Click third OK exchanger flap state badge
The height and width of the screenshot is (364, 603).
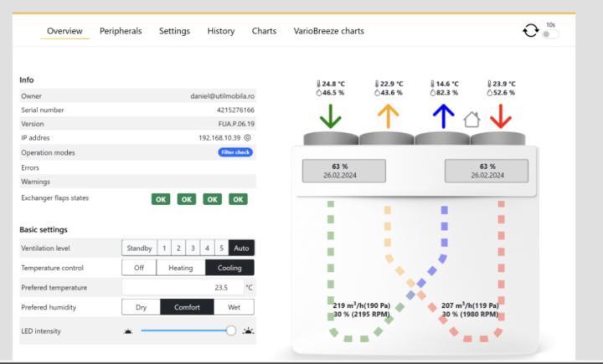tap(212, 199)
